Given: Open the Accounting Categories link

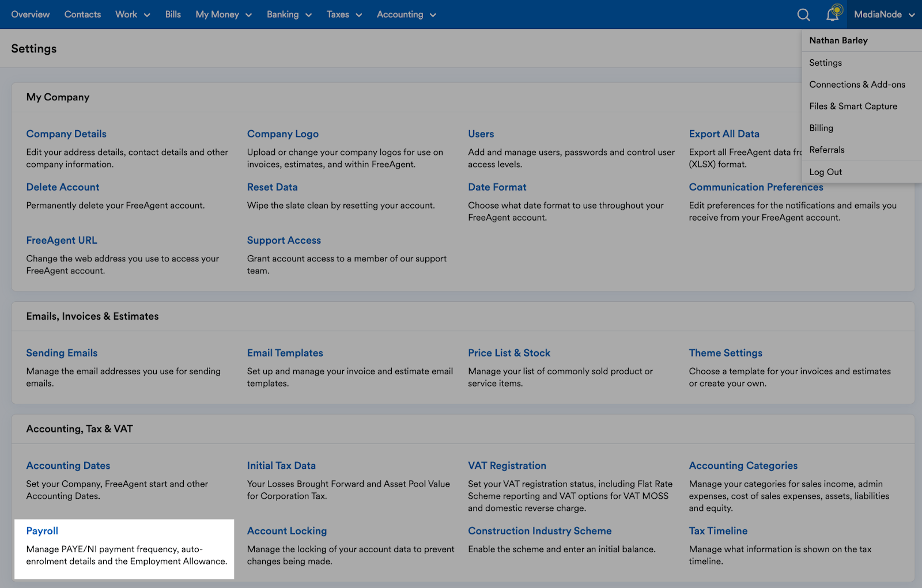Looking at the screenshot, I should coord(743,466).
